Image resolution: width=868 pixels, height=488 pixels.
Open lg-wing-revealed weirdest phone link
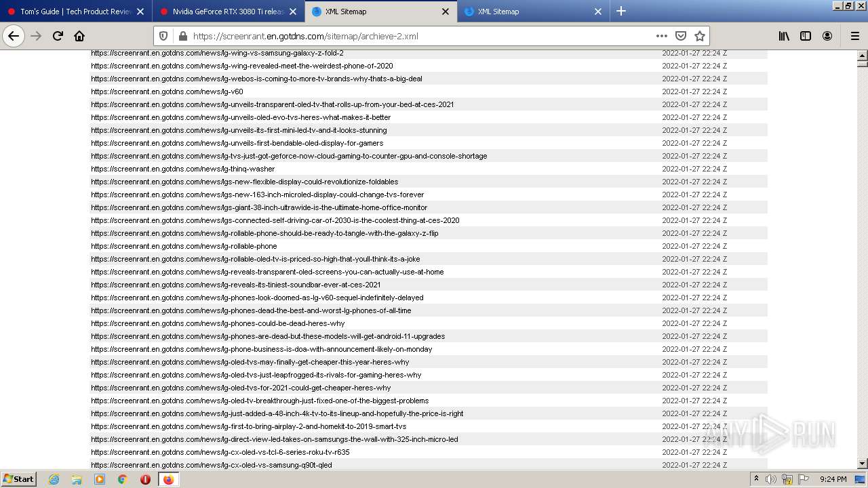pos(242,66)
